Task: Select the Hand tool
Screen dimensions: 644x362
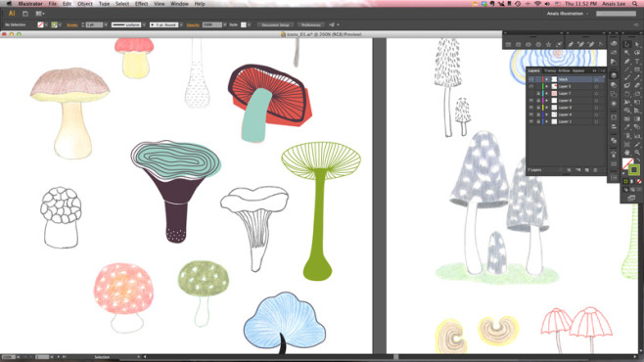Action: pos(627,153)
